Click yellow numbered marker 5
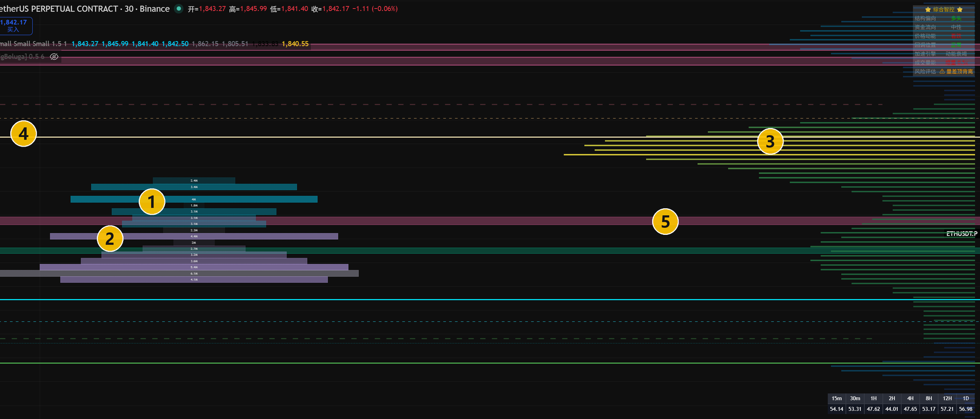The width and height of the screenshot is (980, 419). (665, 221)
